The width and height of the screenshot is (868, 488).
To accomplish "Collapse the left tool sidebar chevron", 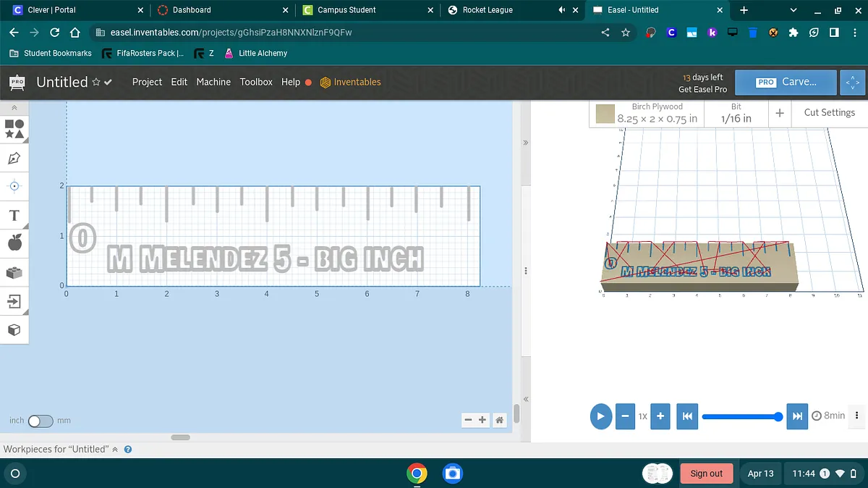I will (x=14, y=107).
